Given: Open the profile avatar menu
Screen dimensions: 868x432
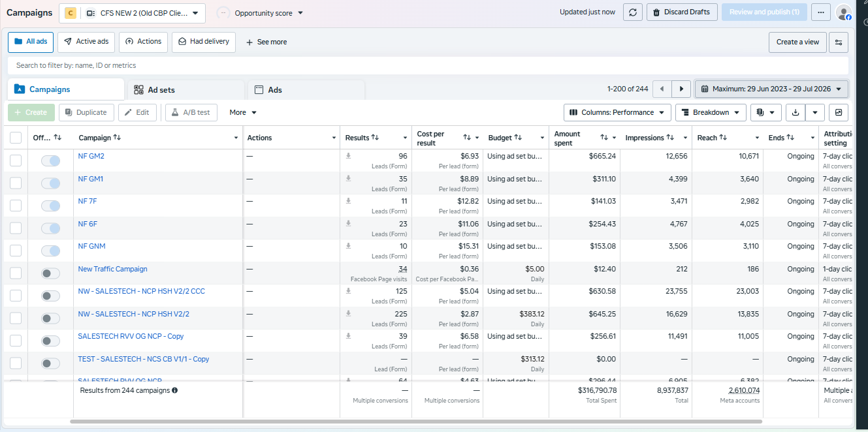Looking at the screenshot, I should (x=844, y=12).
